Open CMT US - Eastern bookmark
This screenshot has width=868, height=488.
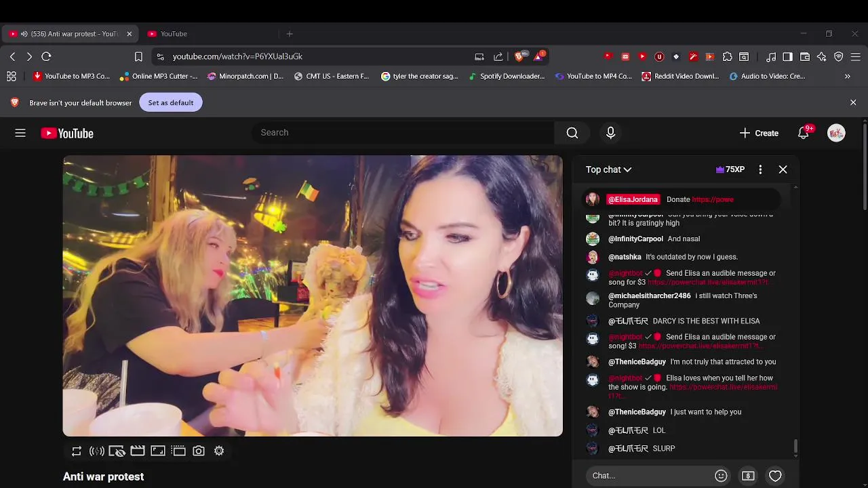pyautogui.click(x=332, y=77)
